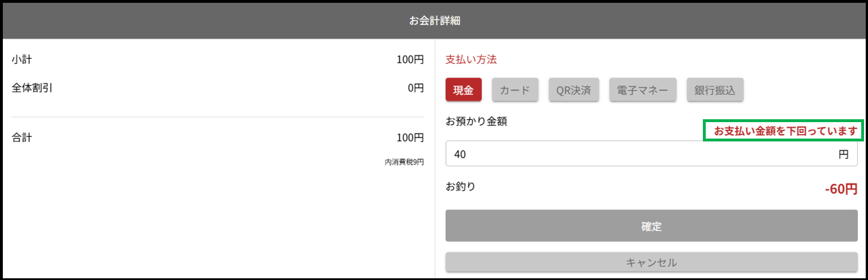Click the 全体割引 label
Viewport: 868px width, 280px height.
click(32, 88)
